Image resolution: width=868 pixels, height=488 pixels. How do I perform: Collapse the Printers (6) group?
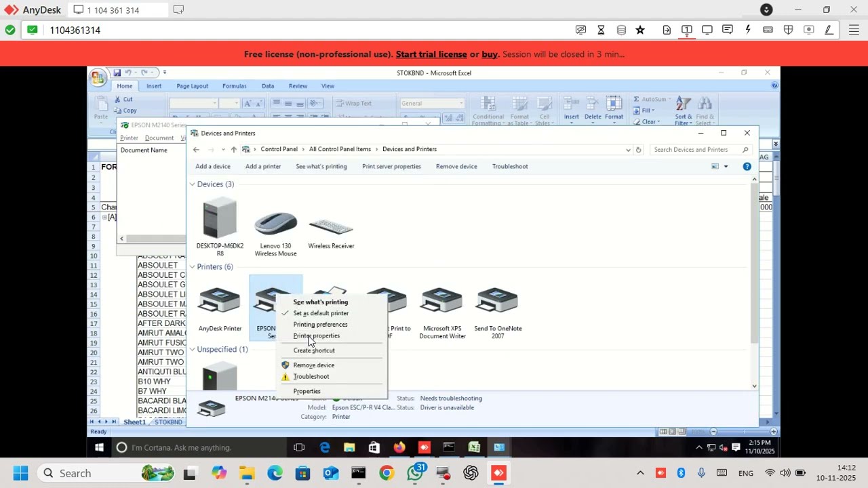pyautogui.click(x=192, y=267)
